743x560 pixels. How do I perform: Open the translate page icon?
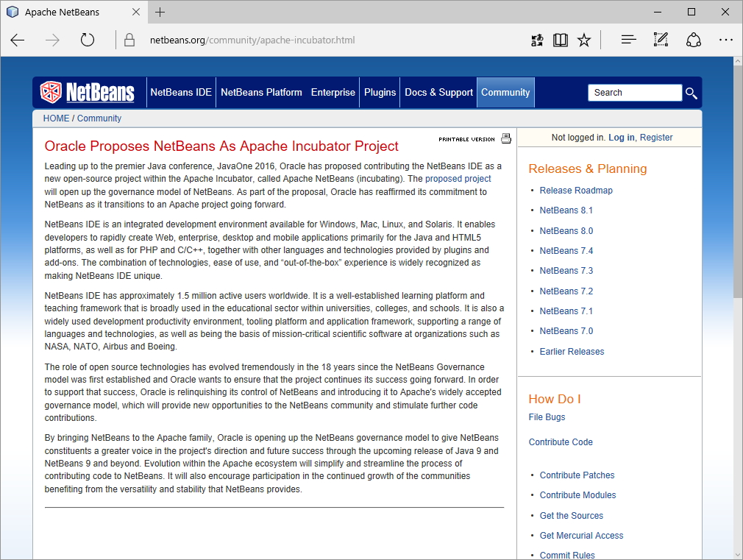[536, 40]
